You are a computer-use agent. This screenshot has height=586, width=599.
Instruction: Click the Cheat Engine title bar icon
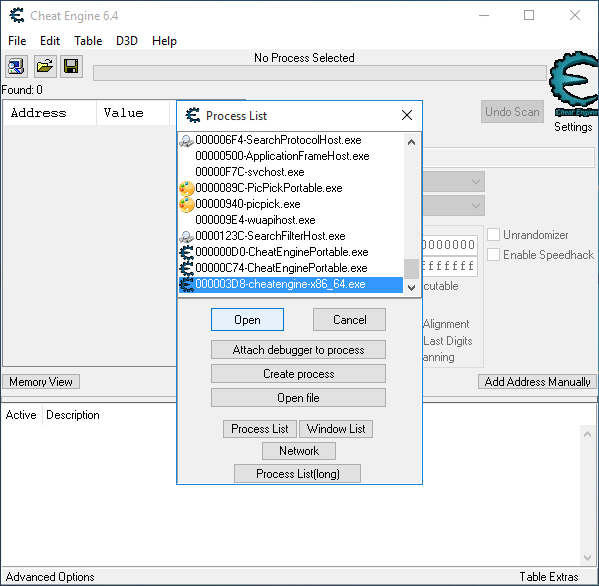17,15
